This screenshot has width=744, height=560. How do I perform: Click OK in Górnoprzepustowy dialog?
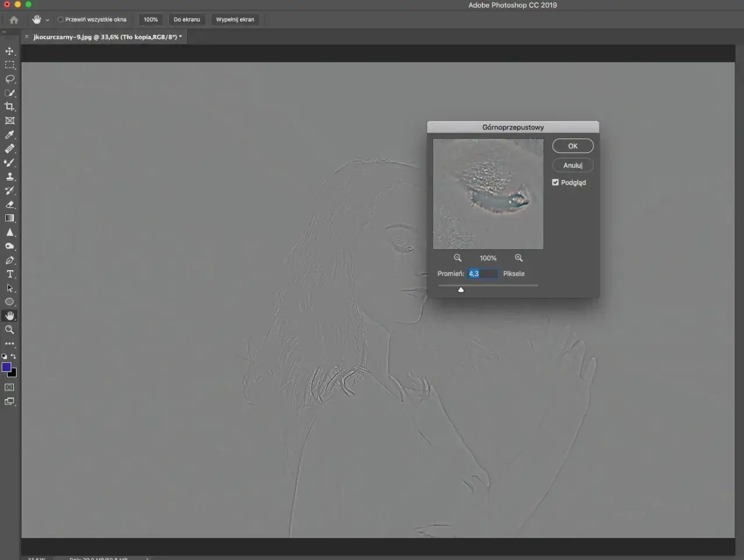(573, 146)
